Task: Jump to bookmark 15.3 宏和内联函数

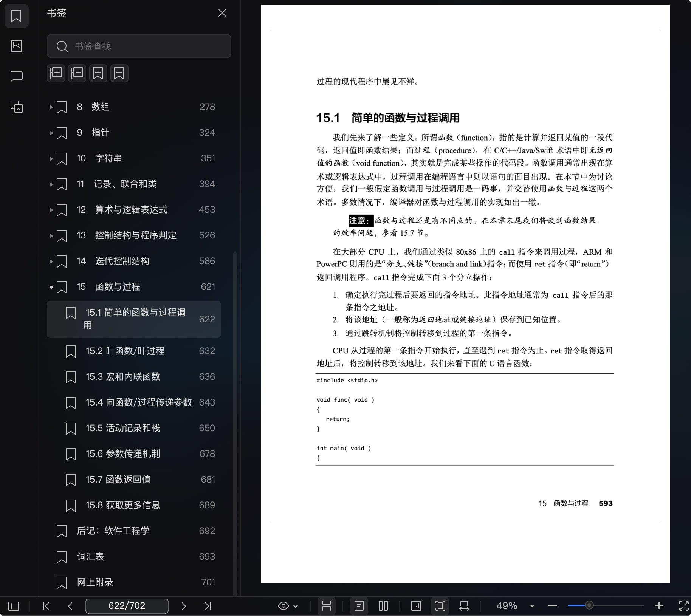Action: point(134,377)
